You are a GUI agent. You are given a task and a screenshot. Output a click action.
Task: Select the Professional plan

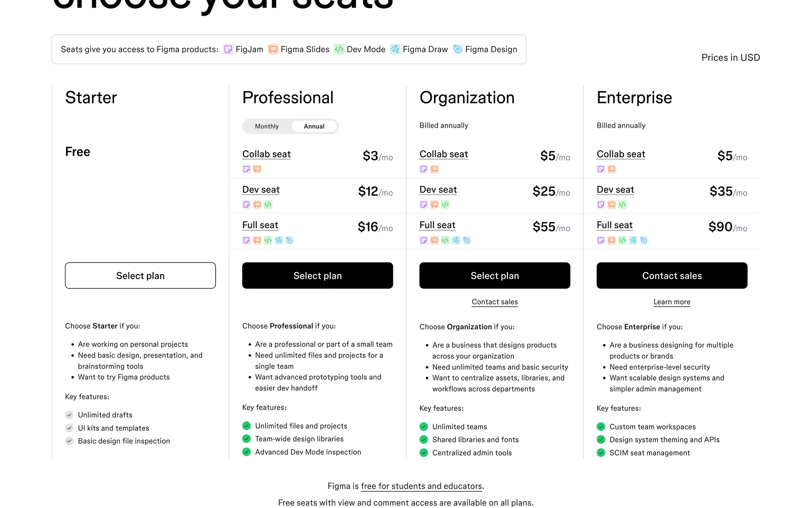point(318,276)
